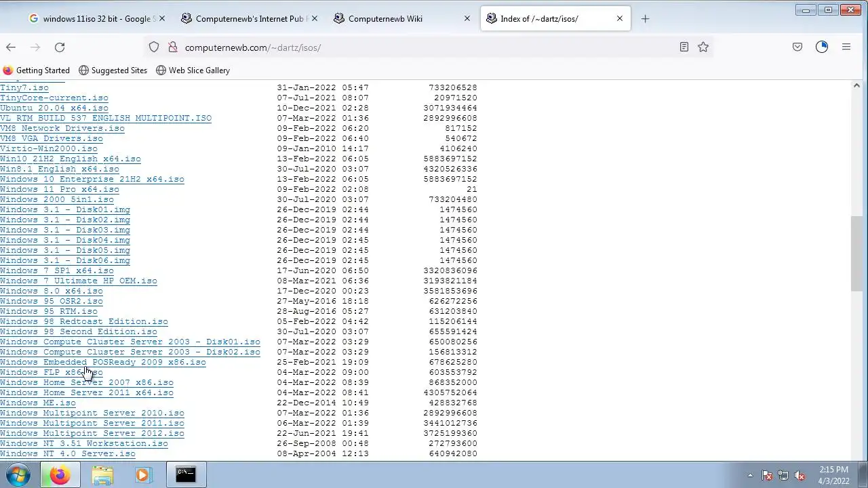Viewport: 868px width, 488px height.
Task: Download VM8 Network Drivers.iso
Action: click(x=62, y=128)
